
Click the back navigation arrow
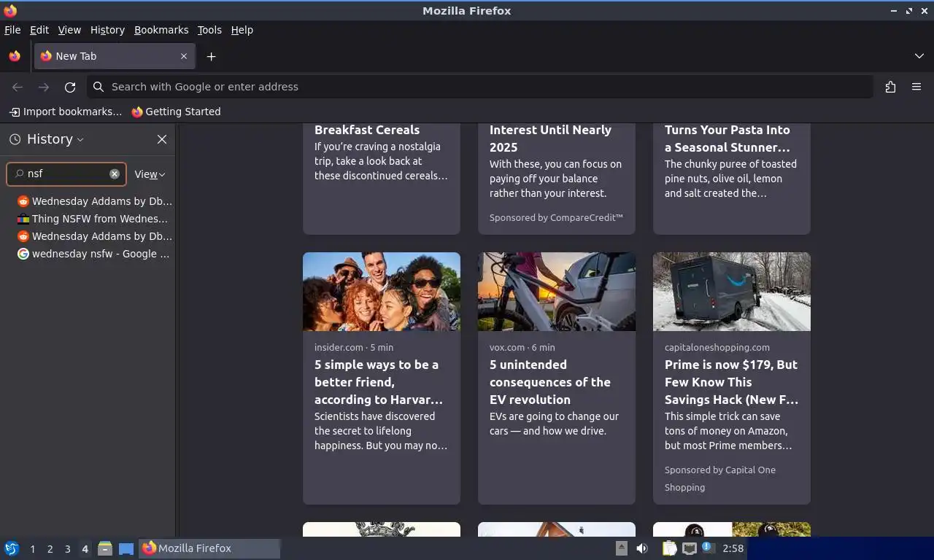[18, 87]
